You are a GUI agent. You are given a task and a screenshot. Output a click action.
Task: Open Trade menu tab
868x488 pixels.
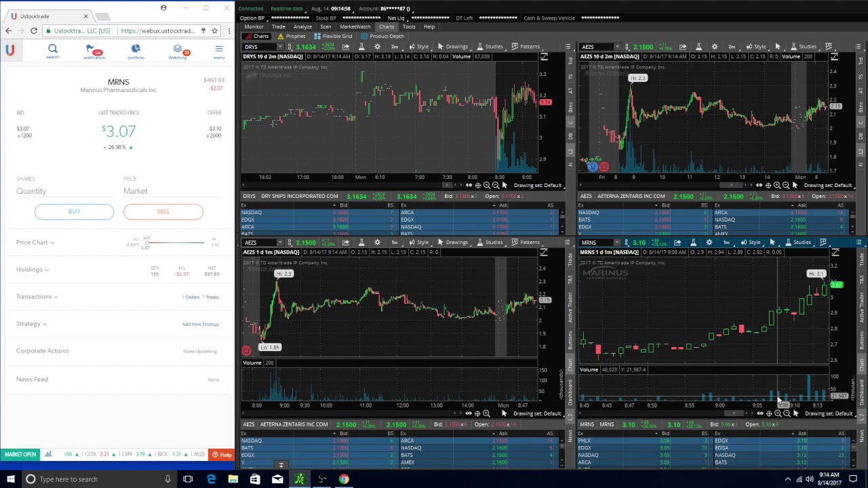click(x=279, y=27)
